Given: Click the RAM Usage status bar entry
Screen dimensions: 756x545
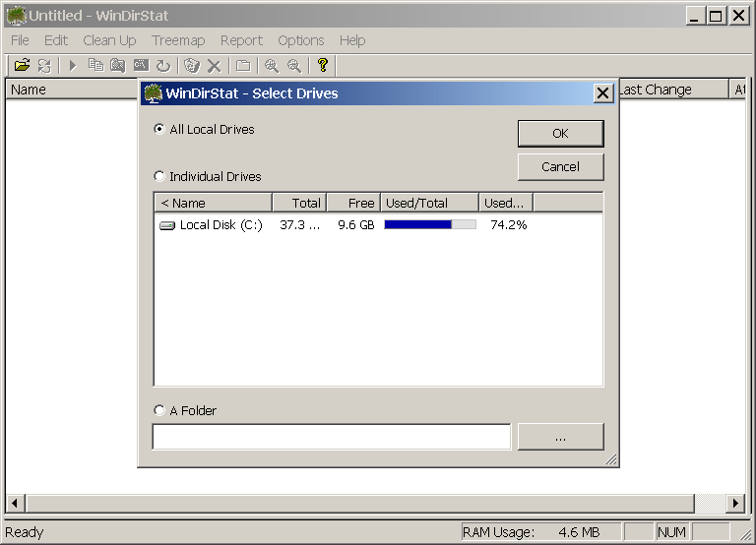Looking at the screenshot, I should (x=541, y=532).
